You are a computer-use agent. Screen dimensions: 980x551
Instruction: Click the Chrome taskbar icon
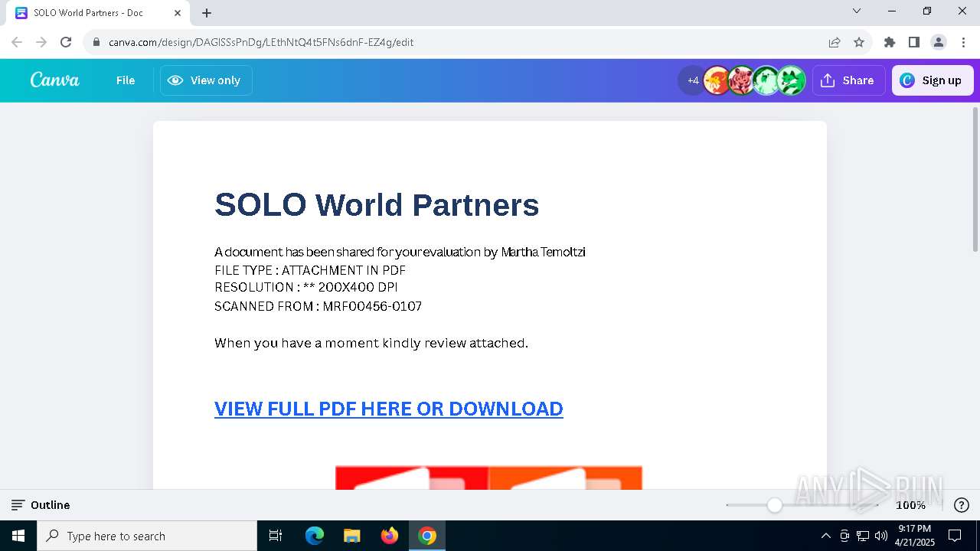click(x=427, y=536)
